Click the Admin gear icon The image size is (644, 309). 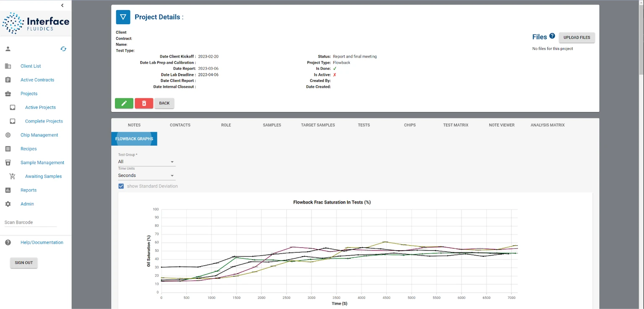coord(8,204)
